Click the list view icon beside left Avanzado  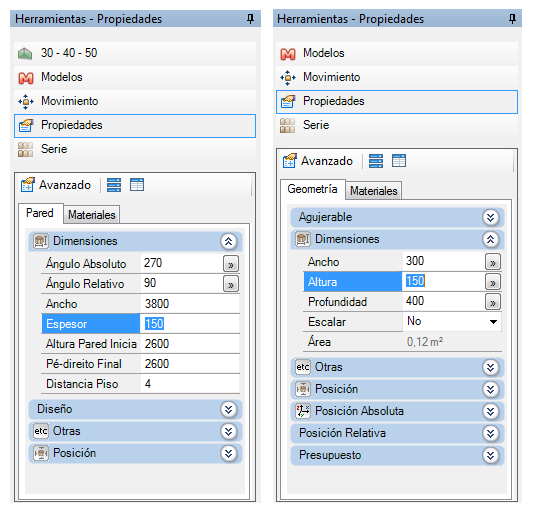[114, 185]
